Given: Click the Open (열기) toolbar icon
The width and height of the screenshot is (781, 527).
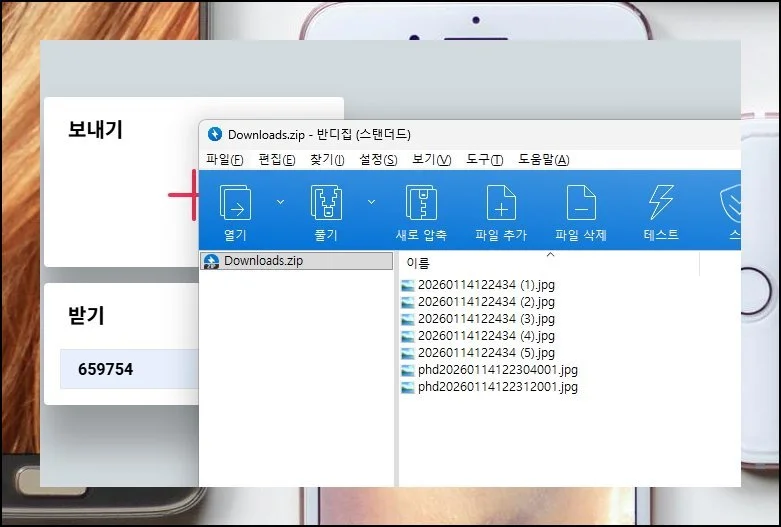Looking at the screenshot, I should pos(235,204).
